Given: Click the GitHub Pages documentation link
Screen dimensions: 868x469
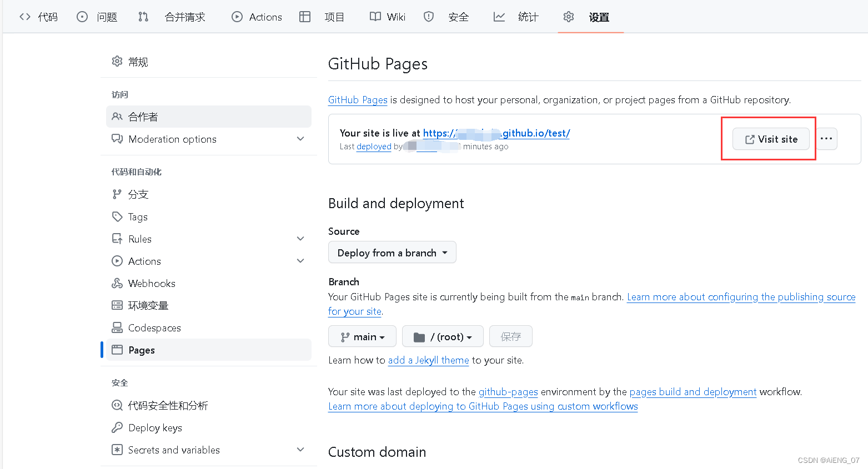Looking at the screenshot, I should coord(358,100).
